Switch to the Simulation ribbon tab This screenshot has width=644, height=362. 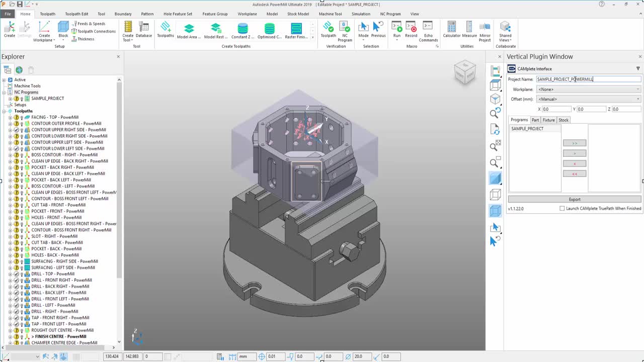click(361, 14)
